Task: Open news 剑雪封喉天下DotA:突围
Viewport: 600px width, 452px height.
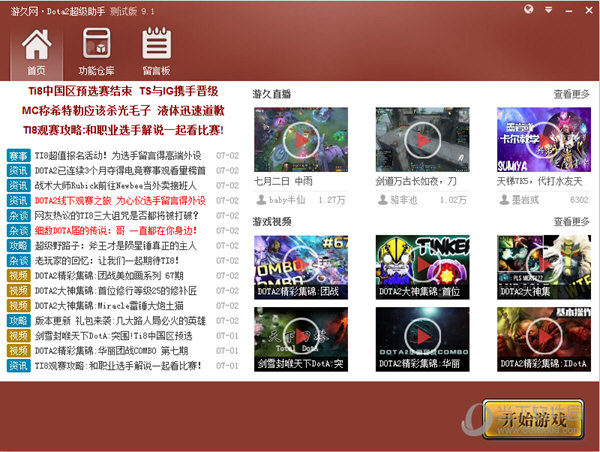Action: [114, 336]
